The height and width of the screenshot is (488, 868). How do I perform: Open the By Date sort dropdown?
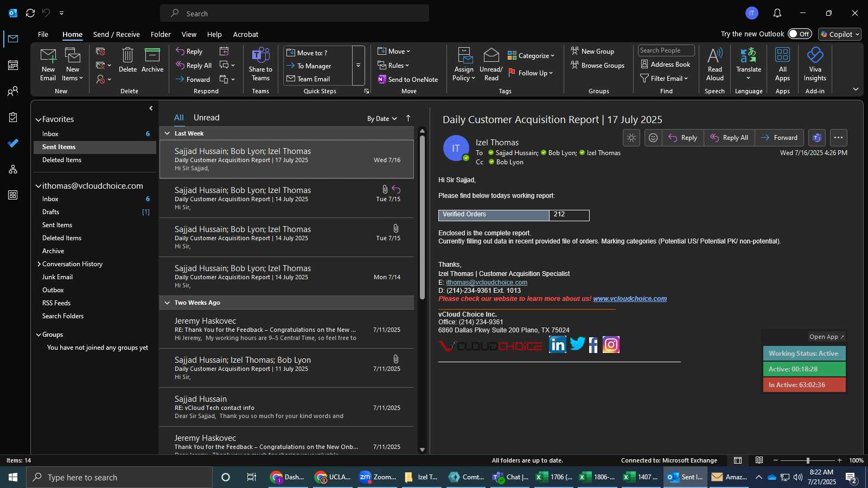(x=382, y=119)
